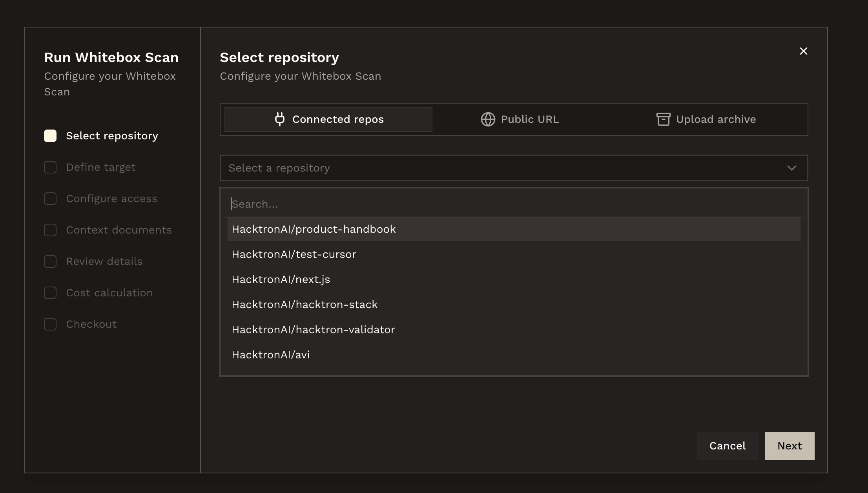Click the Configure access step checkbox
The width and height of the screenshot is (868, 493).
pos(50,199)
